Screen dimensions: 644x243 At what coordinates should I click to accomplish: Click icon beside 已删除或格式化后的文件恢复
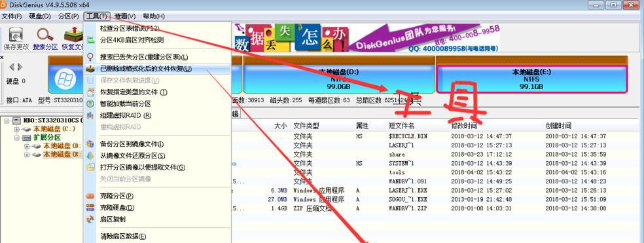91,69
